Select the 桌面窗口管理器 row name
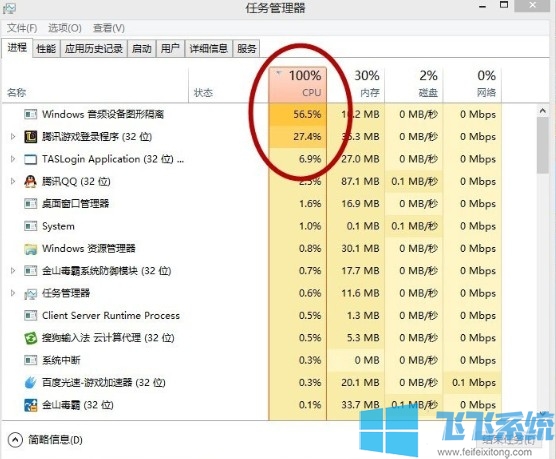Screen dimensions: 556x459 point(75,204)
